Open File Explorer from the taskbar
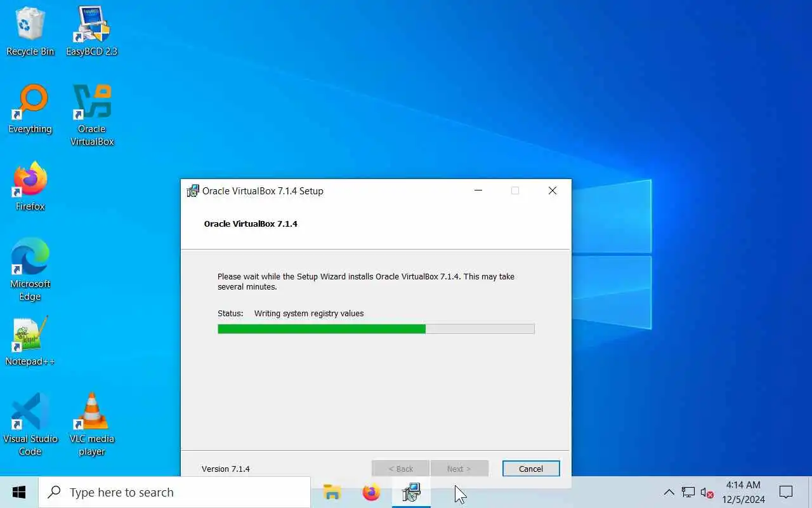The width and height of the screenshot is (812, 508). click(332, 492)
